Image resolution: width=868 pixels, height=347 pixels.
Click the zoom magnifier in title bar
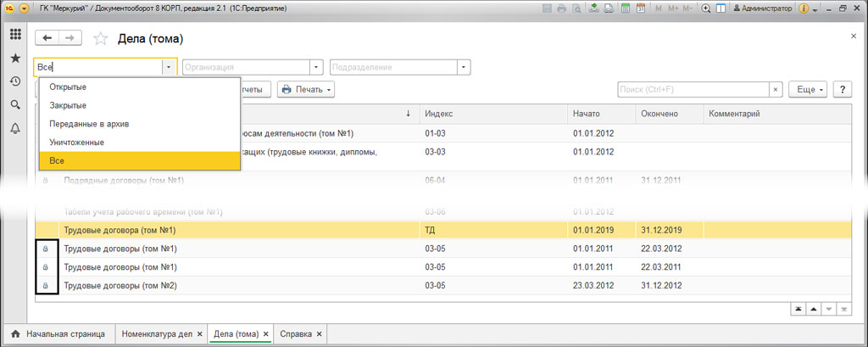706,8
